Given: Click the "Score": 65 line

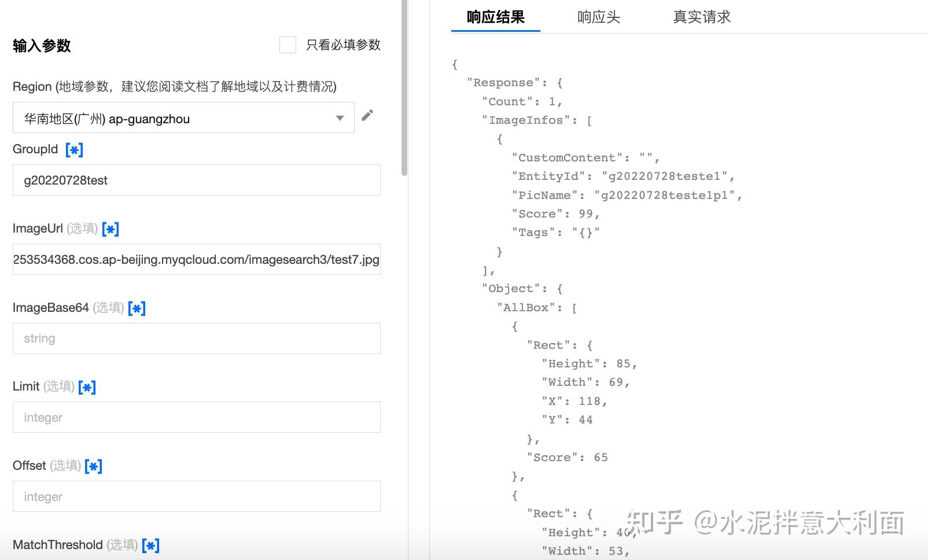Looking at the screenshot, I should pos(567,458).
